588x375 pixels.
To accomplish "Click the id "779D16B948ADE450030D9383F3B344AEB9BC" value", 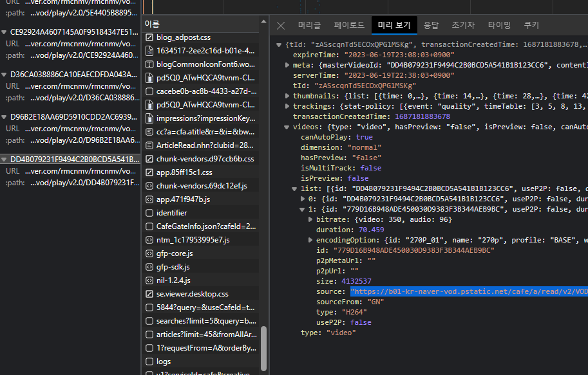I will [413, 250].
